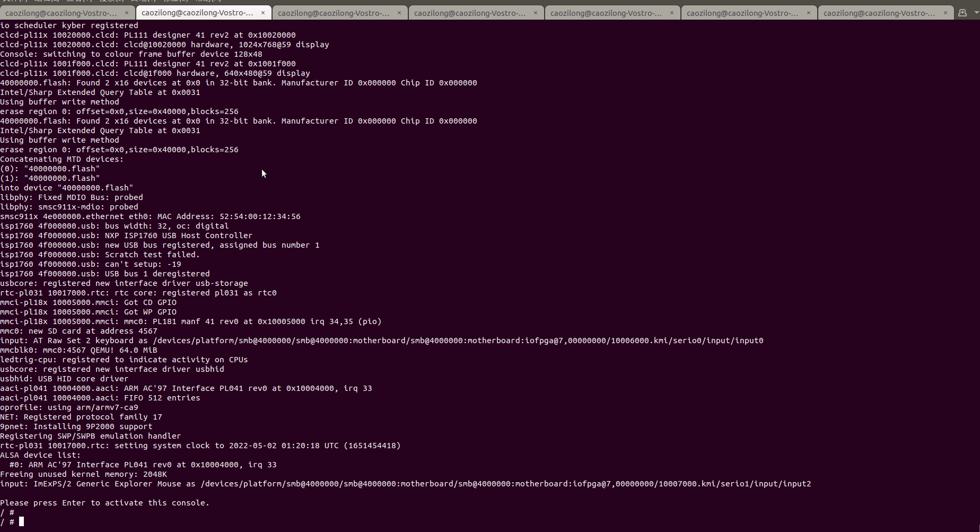980x532 pixels.
Task: Open the 帮助 (Help) menu
Action: [208, 2]
